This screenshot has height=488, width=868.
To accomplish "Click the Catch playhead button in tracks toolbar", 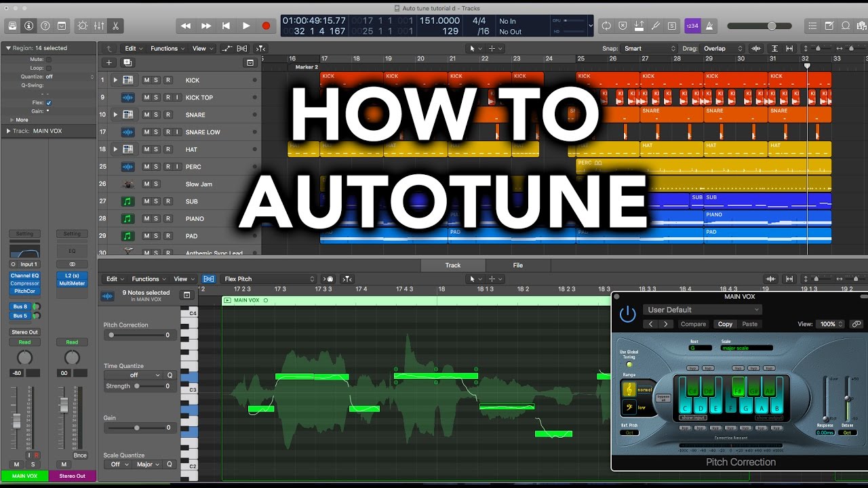I will tap(260, 49).
